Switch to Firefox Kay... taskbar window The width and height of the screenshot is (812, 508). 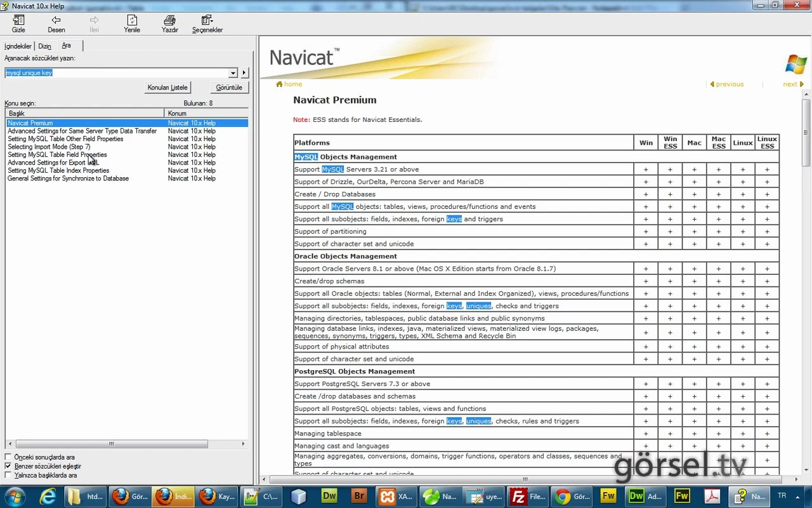[x=216, y=496]
